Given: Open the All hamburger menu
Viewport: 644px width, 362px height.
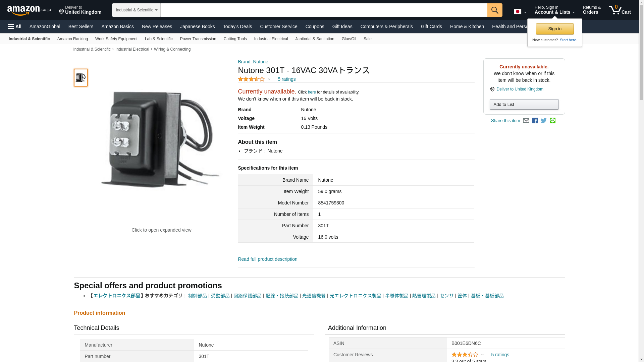Looking at the screenshot, I should click(15, 26).
